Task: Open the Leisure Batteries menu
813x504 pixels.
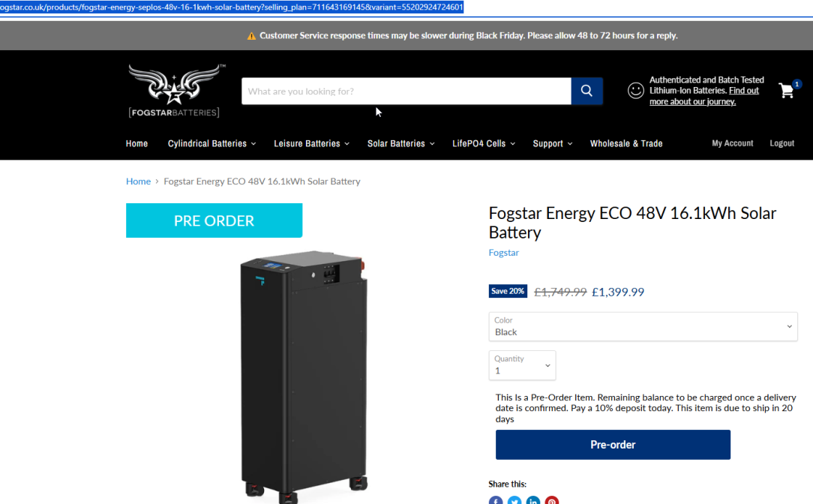Action: coord(311,144)
